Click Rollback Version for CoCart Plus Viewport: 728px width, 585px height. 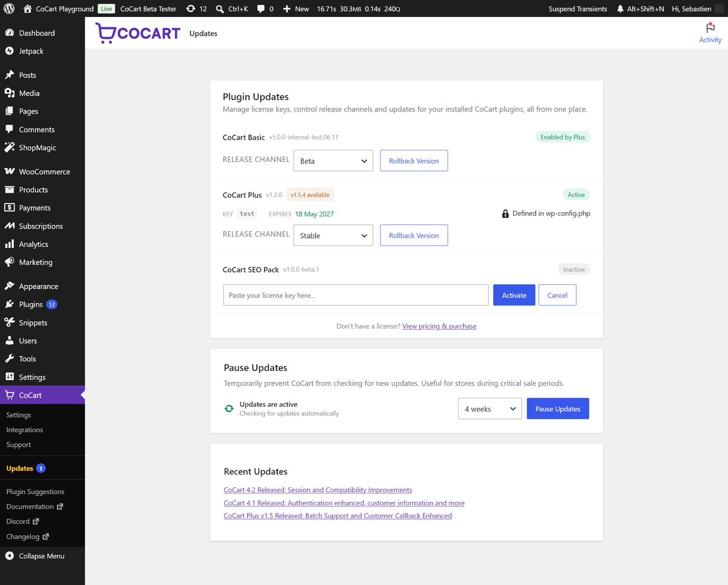414,236
